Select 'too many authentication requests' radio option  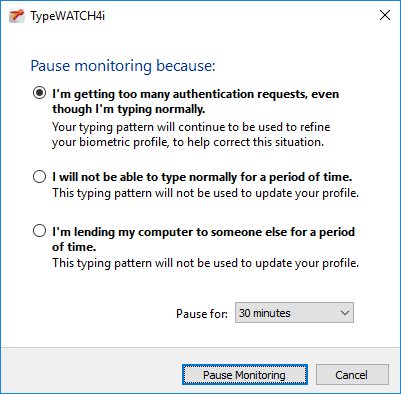pos(39,93)
